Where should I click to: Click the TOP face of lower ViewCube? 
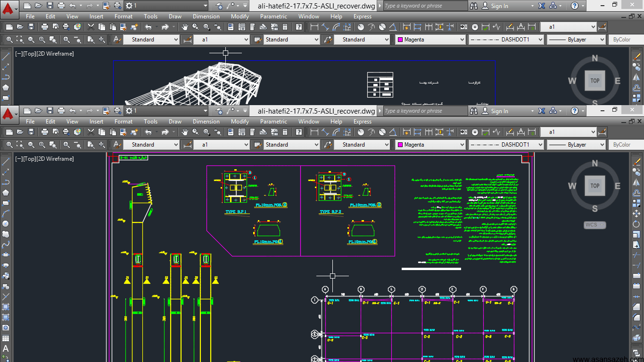coord(595,186)
